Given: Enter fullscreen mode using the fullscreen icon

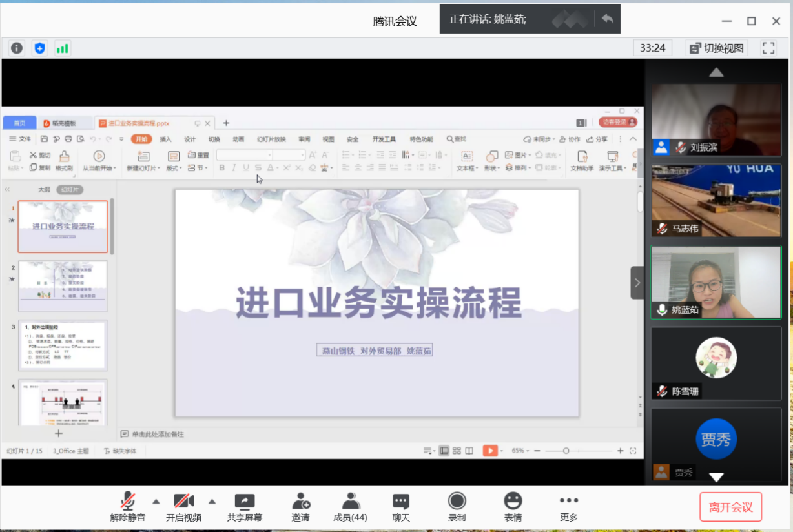Looking at the screenshot, I should pyautogui.click(x=768, y=48).
